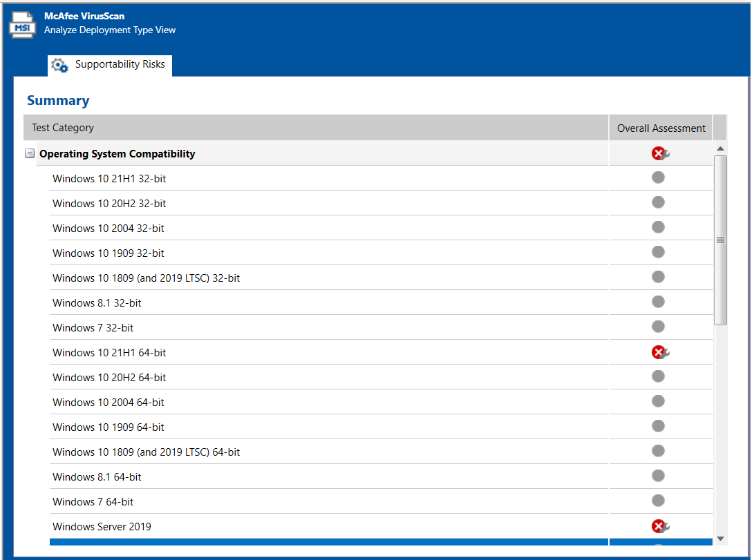Select the Windows 10 20H2 64-bit row
754x560 pixels.
381,377
